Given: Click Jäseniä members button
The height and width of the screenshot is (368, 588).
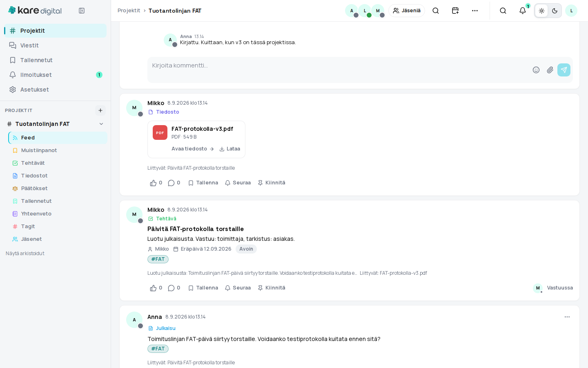Looking at the screenshot, I should tap(407, 11).
